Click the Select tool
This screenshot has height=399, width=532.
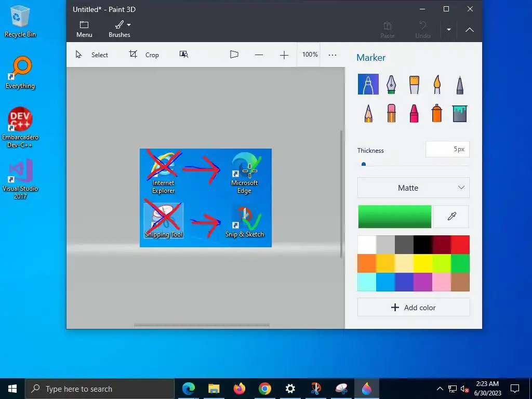pos(91,55)
